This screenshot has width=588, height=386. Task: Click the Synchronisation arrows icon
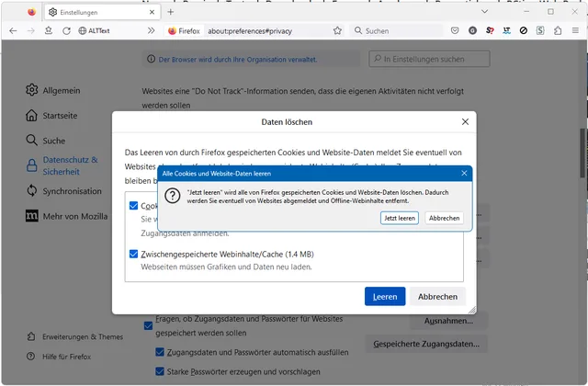(32, 190)
